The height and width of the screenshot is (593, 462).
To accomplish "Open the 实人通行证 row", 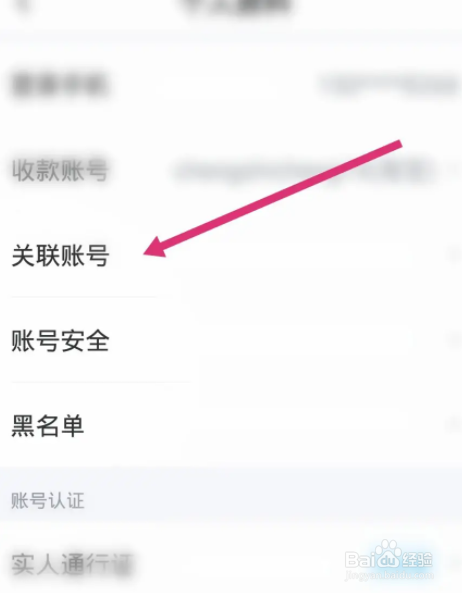I will point(231,564).
